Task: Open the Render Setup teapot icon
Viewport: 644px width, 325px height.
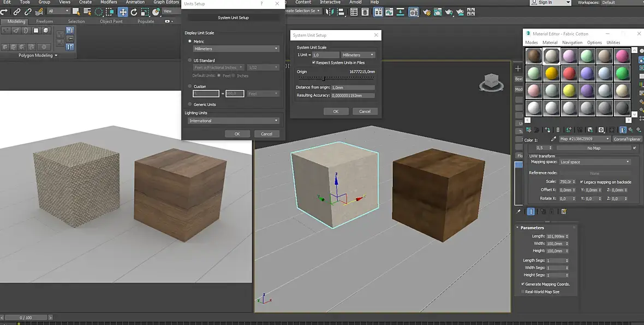Action: pyautogui.click(x=426, y=11)
